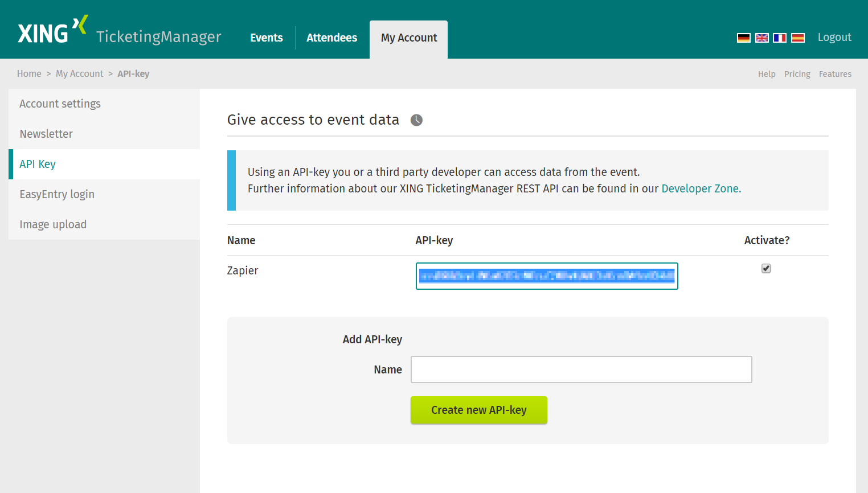This screenshot has height=493, width=868.
Task: Click the API-key breadcrumb text
Action: (133, 73)
